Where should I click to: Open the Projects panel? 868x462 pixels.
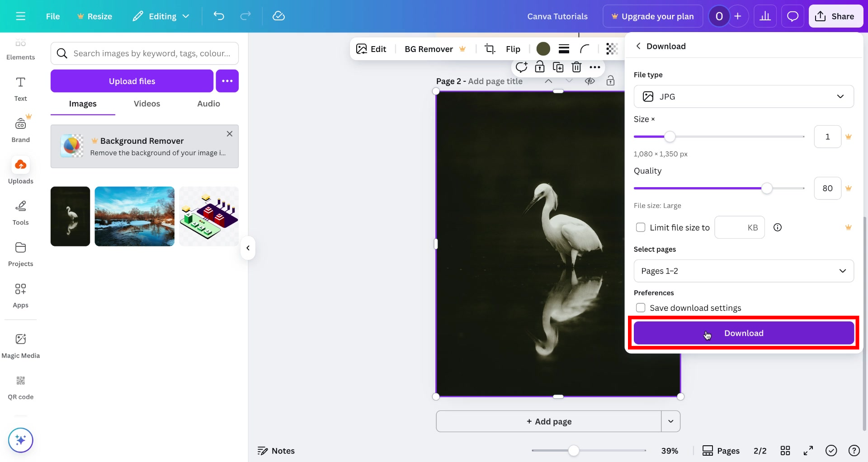(20, 253)
